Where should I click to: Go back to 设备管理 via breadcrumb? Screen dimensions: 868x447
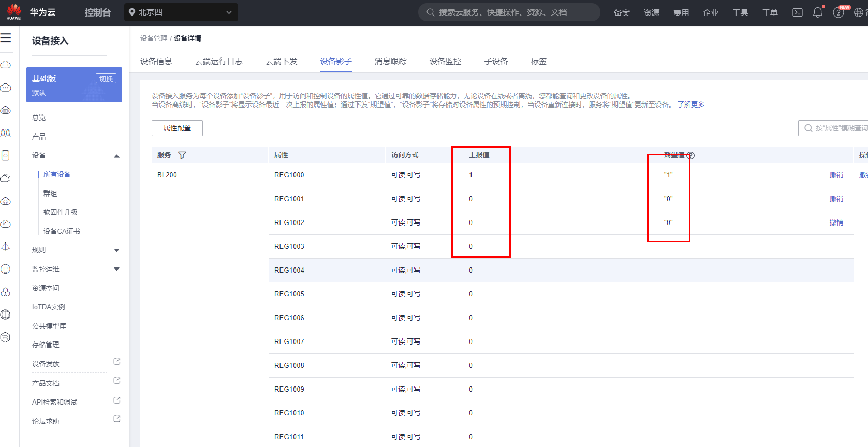pyautogui.click(x=154, y=38)
